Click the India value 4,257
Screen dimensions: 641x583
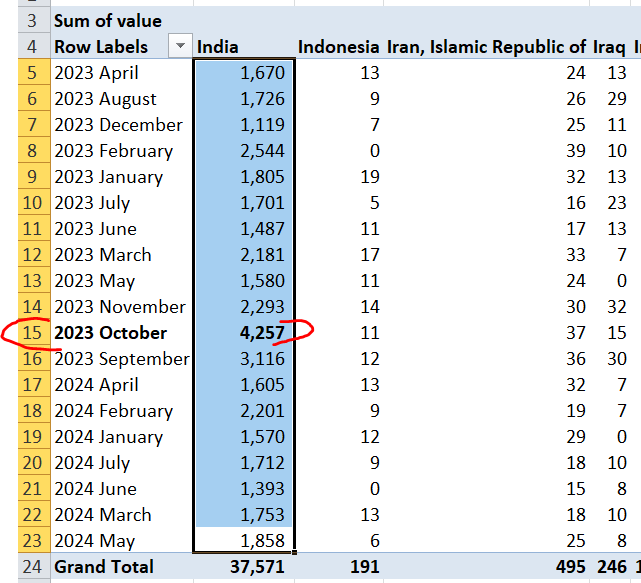[x=262, y=333]
